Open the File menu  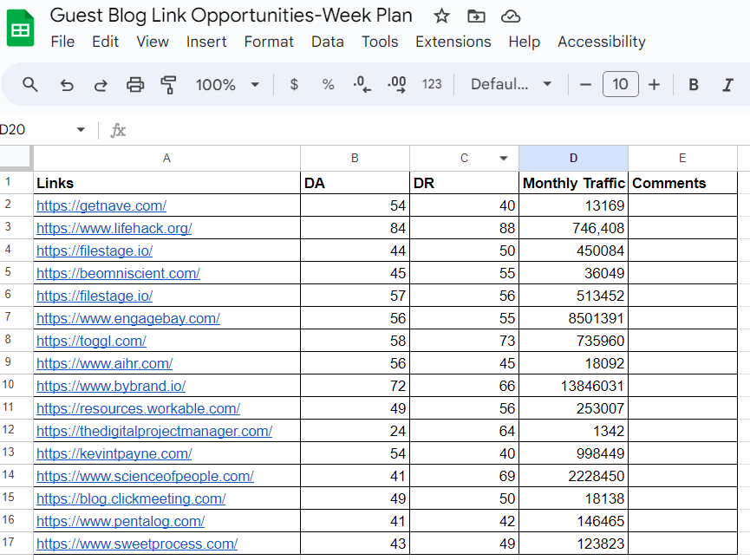[62, 42]
